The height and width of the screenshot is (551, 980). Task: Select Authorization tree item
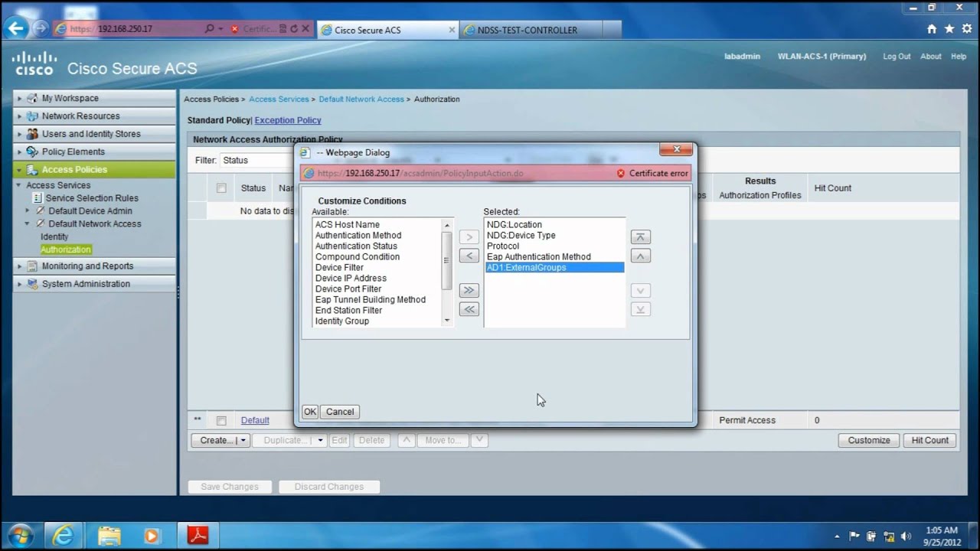pos(66,249)
